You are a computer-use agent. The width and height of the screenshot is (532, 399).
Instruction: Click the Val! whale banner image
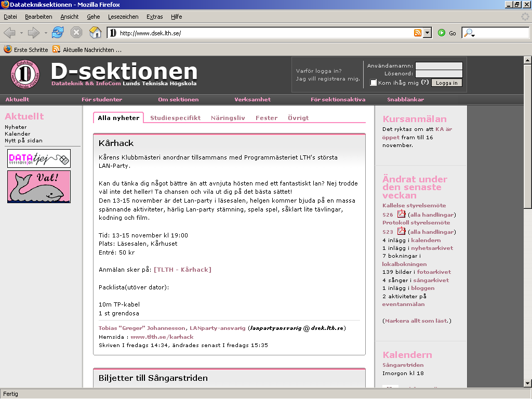pos(39,187)
